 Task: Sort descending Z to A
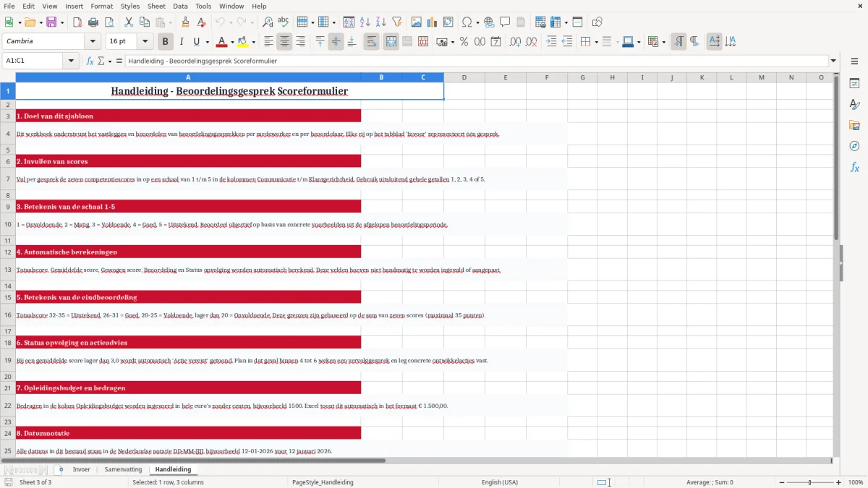[x=381, y=22]
